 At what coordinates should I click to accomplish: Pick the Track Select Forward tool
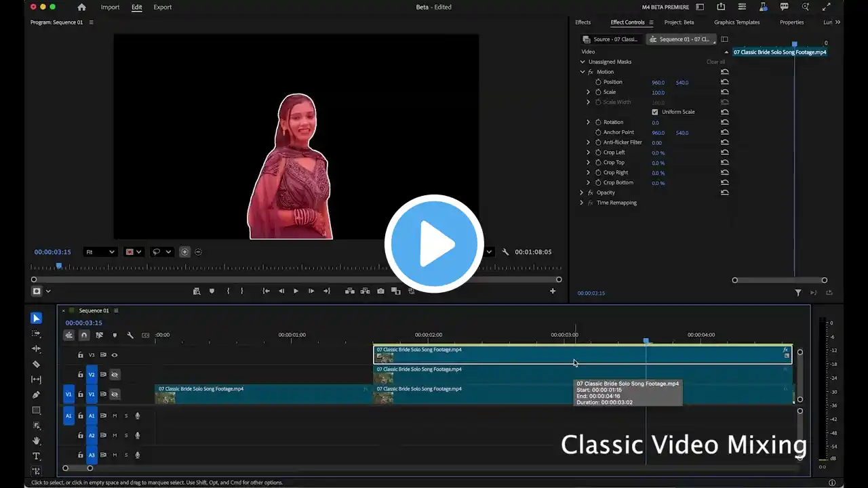point(37,333)
